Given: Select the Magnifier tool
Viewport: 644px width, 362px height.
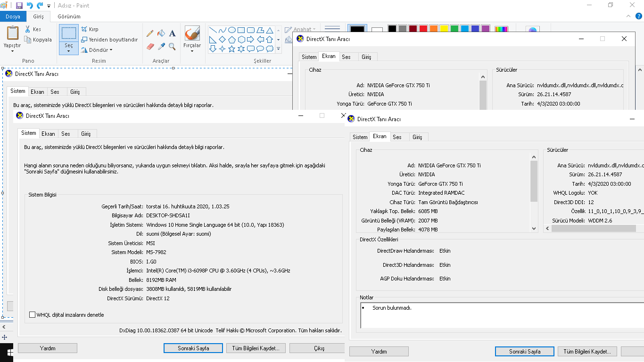Looking at the screenshot, I should click(173, 46).
